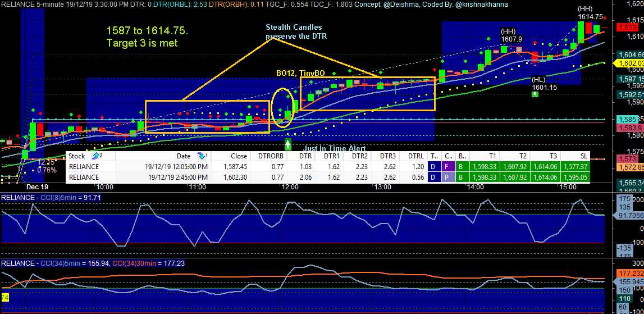Click the cyan 1,585 price axis label
Image resolution: width=644 pixels, height=314 pixels.
click(628, 119)
